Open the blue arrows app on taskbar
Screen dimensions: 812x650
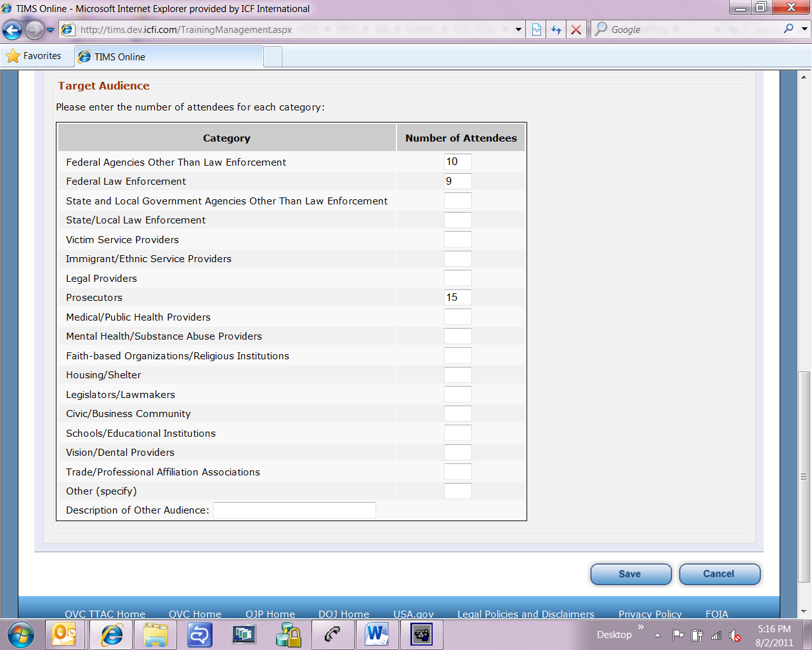point(199,635)
